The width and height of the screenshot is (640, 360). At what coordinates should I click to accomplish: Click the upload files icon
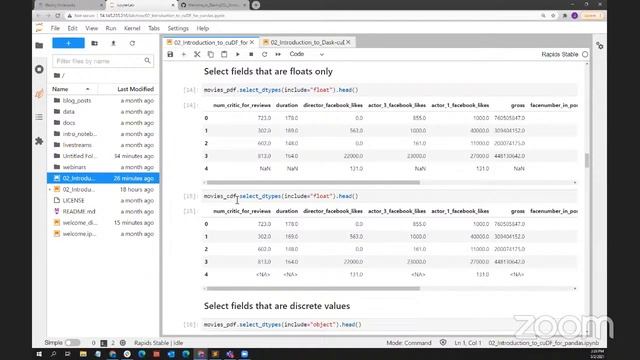click(113, 43)
